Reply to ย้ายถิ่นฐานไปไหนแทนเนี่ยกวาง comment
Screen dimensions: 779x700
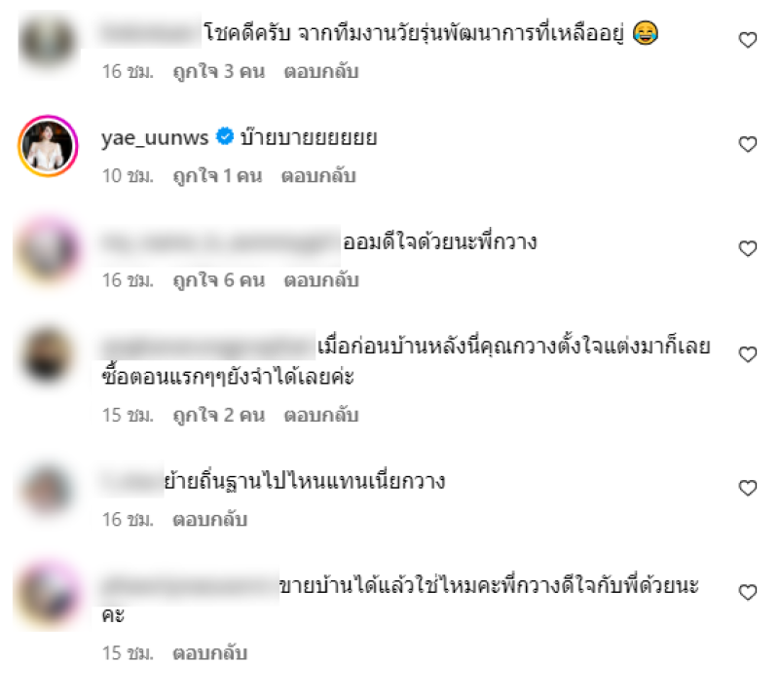click(209, 520)
